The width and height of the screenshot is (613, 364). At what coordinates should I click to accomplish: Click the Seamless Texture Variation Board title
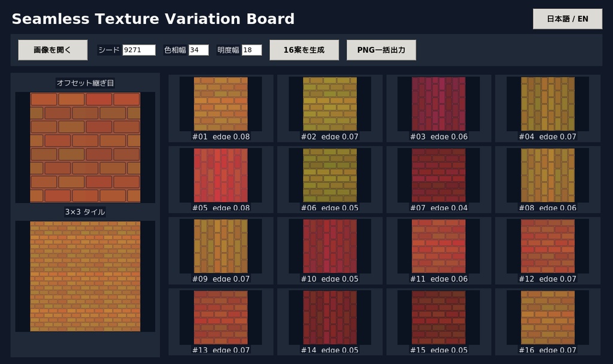153,19
